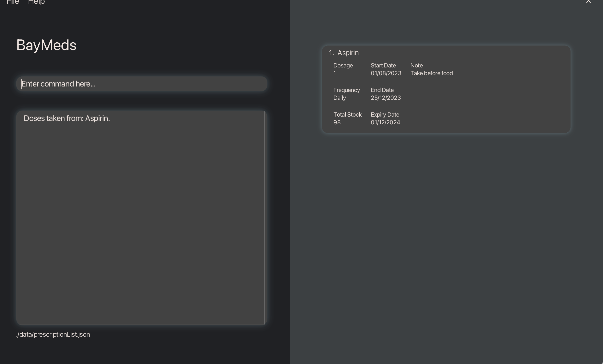Click the Total Stock value 98
The width and height of the screenshot is (603, 364).
coord(337,122)
